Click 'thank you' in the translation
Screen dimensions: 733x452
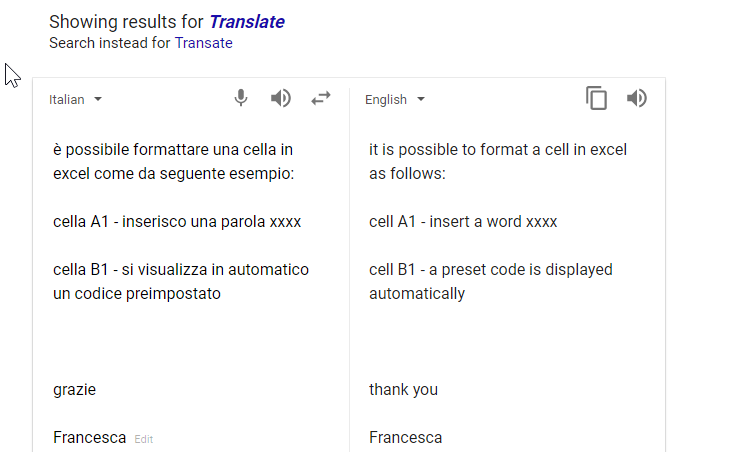(403, 389)
